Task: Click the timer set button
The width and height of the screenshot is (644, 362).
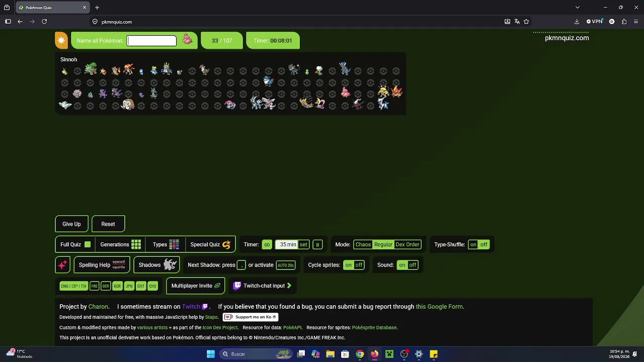Action: coord(303,245)
